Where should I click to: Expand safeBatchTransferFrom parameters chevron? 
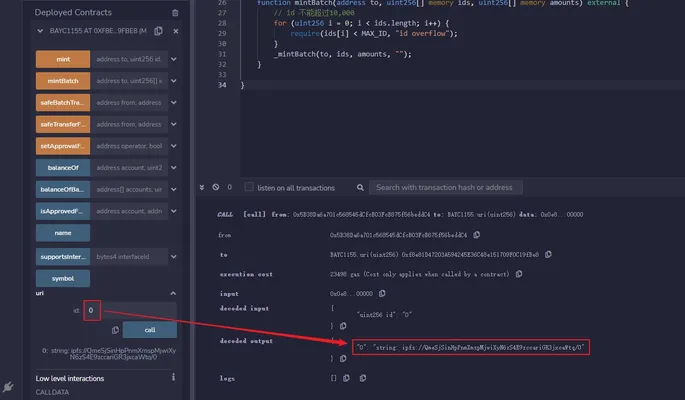pyautogui.click(x=174, y=103)
